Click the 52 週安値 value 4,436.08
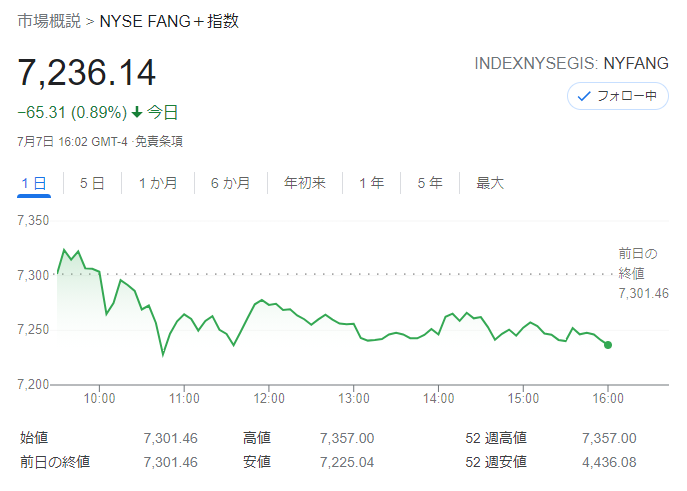687x491 pixels. pyautogui.click(x=609, y=462)
